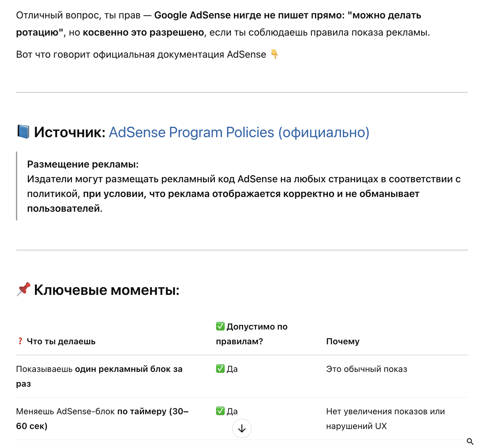Image resolution: width=477 pixels, height=448 pixels.
Task: Click the green checkmark beside Допустимо по правилам
Action: 220,326
